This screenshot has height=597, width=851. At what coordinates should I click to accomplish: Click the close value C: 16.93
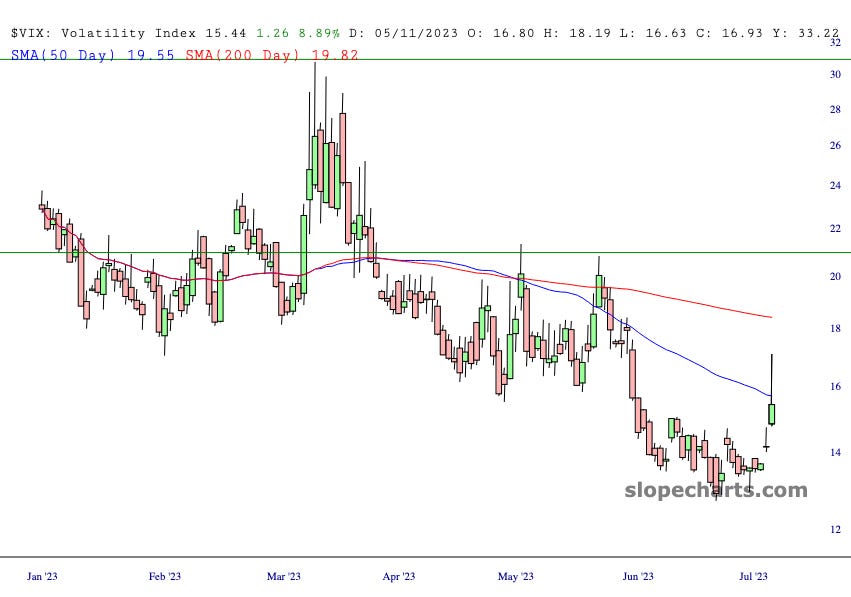[x=729, y=33]
